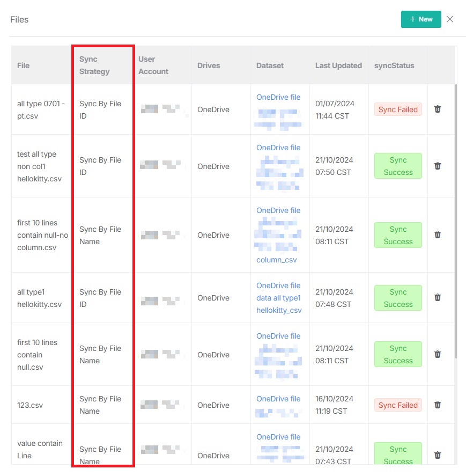466x476 pixels.
Task: Open the hellokitty_csv dataset link
Action: pyautogui.click(x=279, y=310)
